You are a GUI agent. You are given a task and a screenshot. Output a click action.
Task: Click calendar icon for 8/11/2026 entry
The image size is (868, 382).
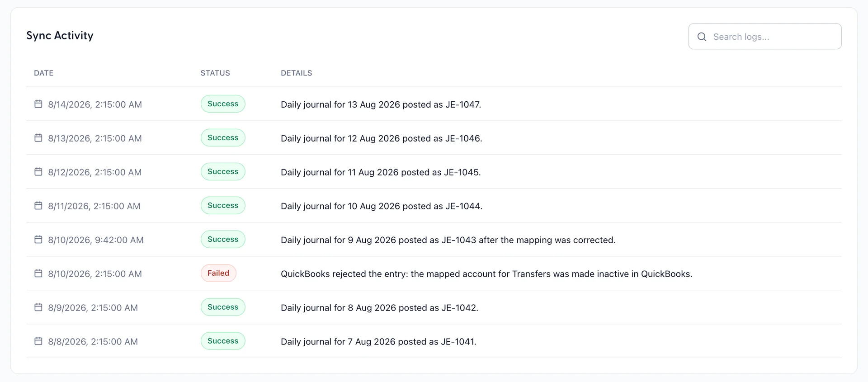point(38,206)
